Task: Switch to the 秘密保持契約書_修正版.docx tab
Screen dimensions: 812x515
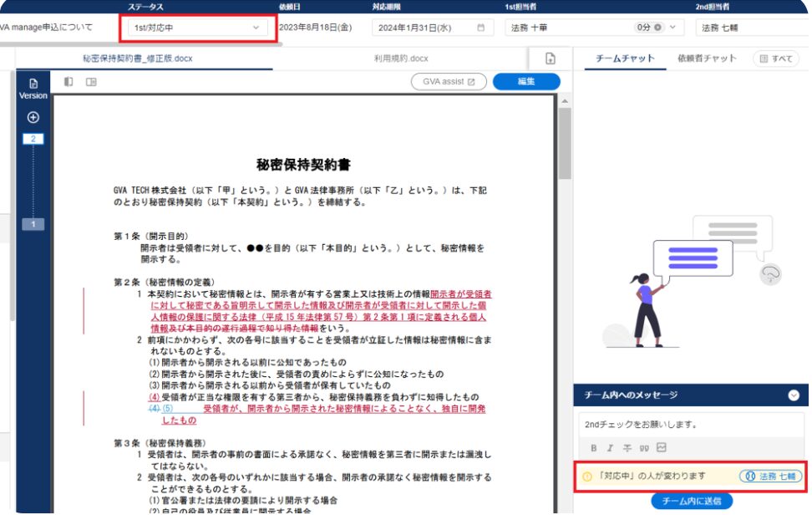Action: click(x=138, y=59)
